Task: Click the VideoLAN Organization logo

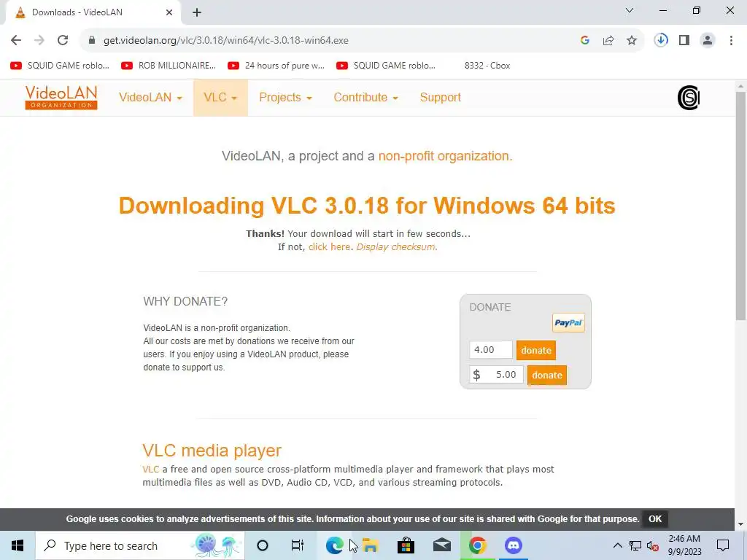Action: 61,98
